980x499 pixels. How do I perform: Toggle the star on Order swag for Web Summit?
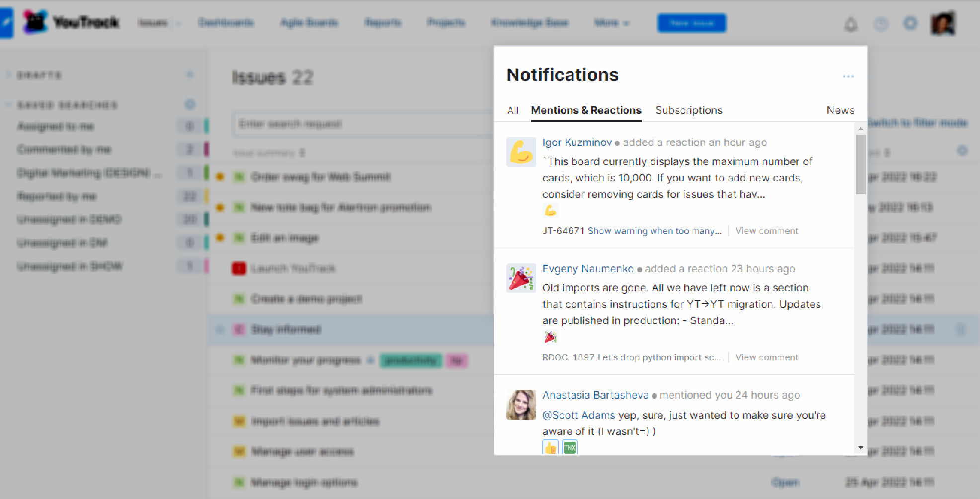[220, 177]
